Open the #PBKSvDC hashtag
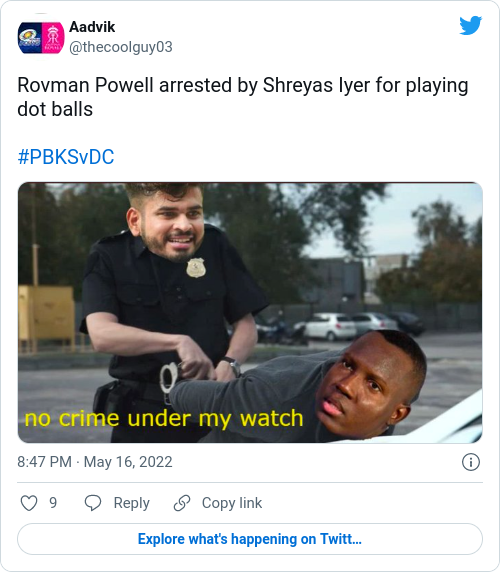The width and height of the screenshot is (500, 572). 66,157
